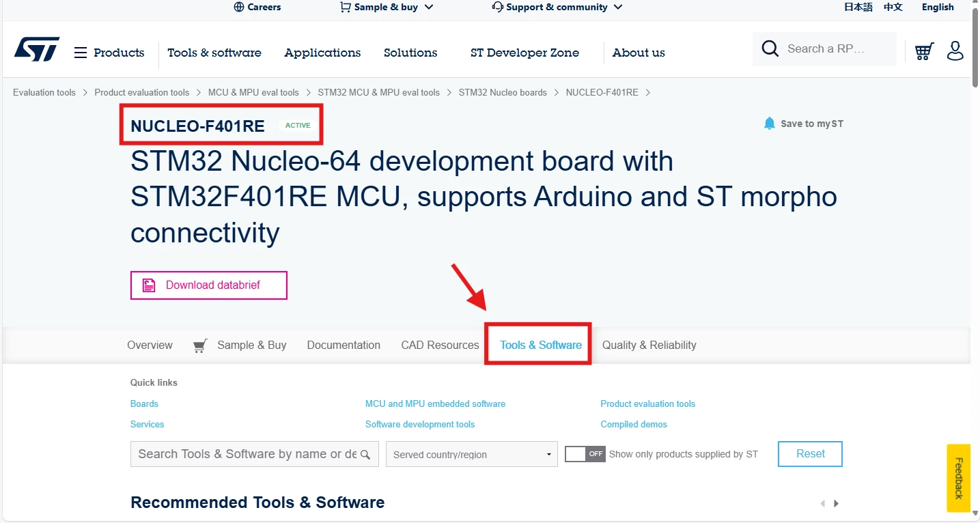Click the search magnifier icon in header
The width and height of the screenshot is (980, 523).
pos(770,48)
